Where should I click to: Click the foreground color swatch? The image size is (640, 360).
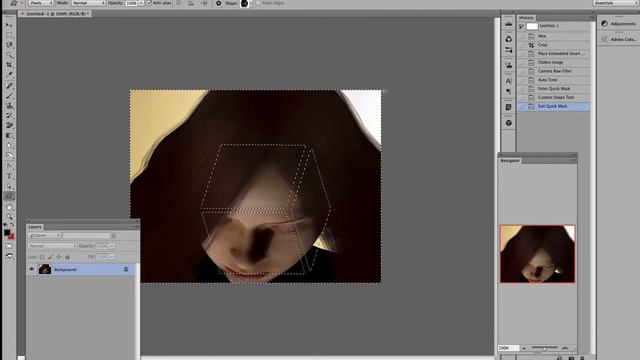[x=7, y=233]
